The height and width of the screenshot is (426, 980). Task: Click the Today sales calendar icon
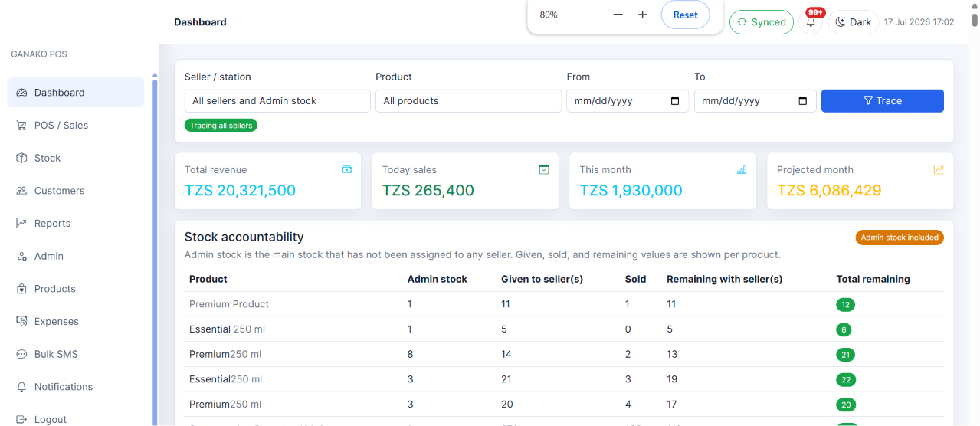point(544,169)
